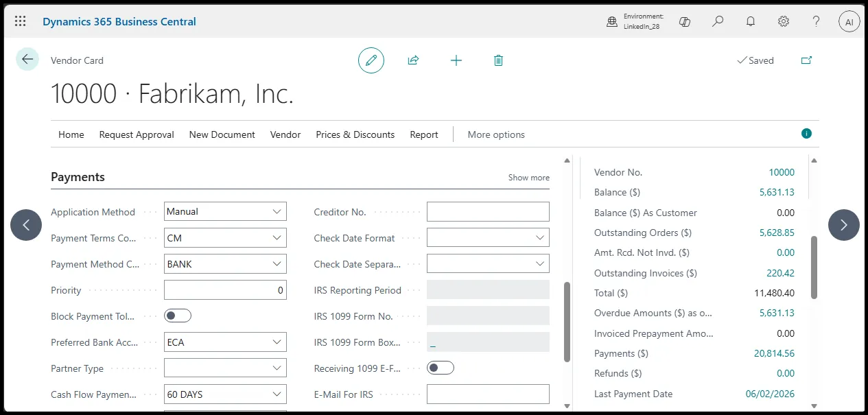Click the Vendor Card page caption
The image size is (868, 415).
(77, 60)
